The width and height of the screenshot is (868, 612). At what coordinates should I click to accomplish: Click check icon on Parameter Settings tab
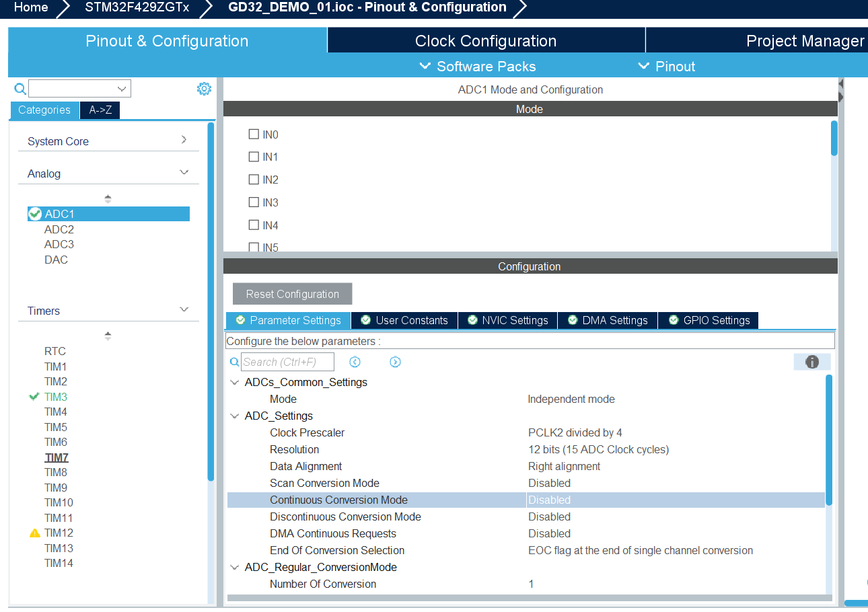pyautogui.click(x=240, y=320)
